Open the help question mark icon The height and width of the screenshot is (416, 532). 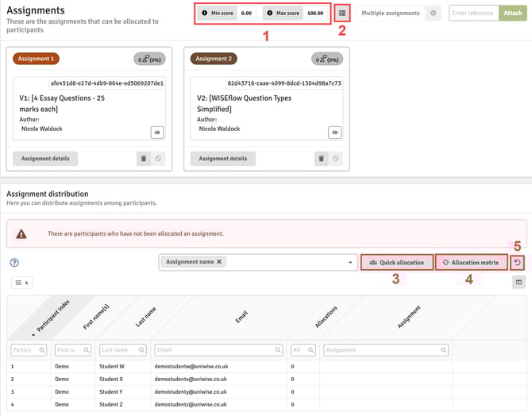14,263
